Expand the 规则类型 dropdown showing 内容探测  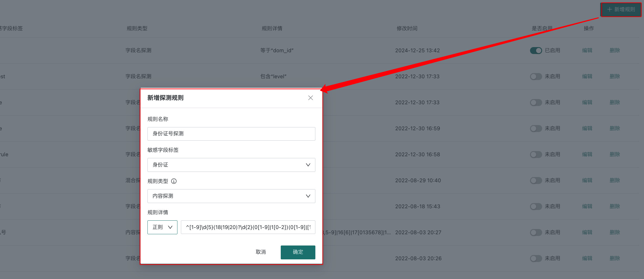tap(231, 196)
